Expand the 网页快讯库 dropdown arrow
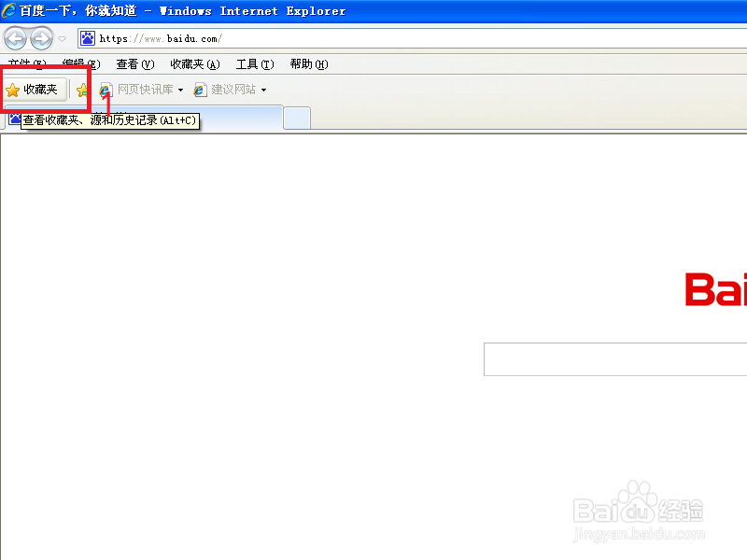 [x=180, y=90]
